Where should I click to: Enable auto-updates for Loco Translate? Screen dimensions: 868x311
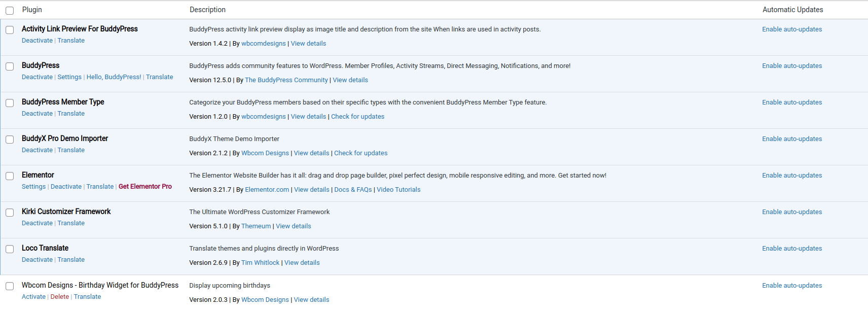(792, 249)
